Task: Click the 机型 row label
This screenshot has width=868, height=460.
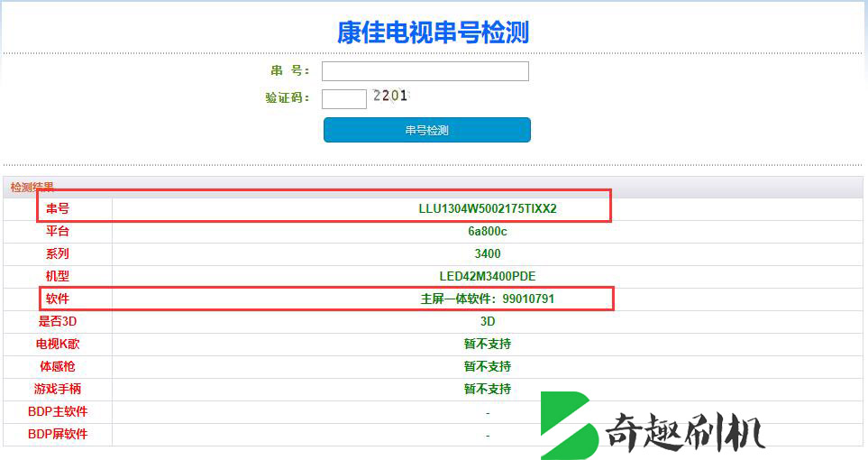Action: click(58, 276)
